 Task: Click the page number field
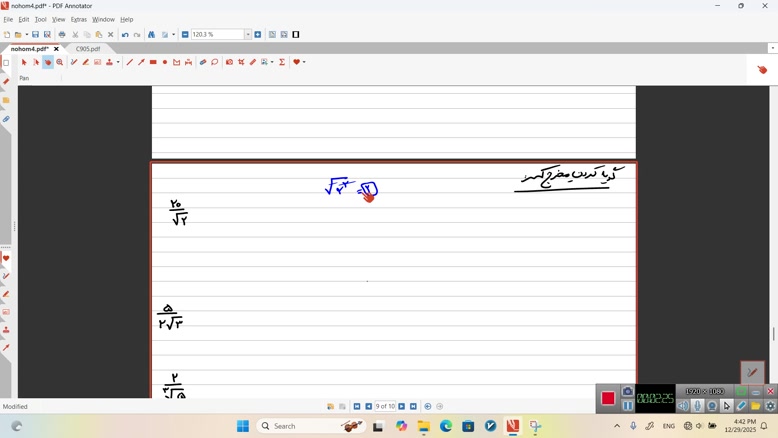385,407
